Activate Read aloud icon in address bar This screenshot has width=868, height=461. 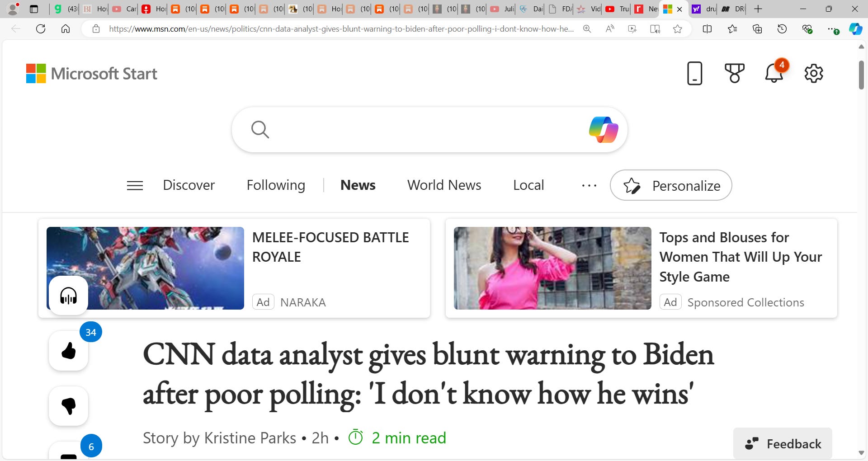[x=610, y=29]
